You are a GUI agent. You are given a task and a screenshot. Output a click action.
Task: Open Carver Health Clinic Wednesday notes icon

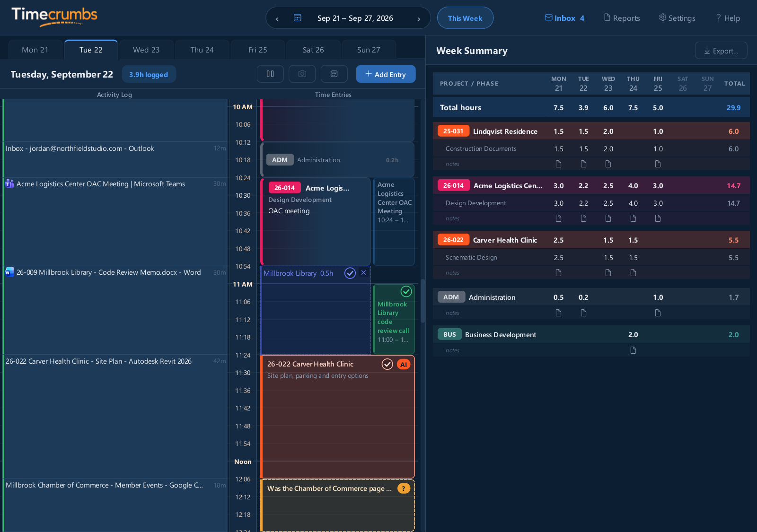[x=608, y=273]
